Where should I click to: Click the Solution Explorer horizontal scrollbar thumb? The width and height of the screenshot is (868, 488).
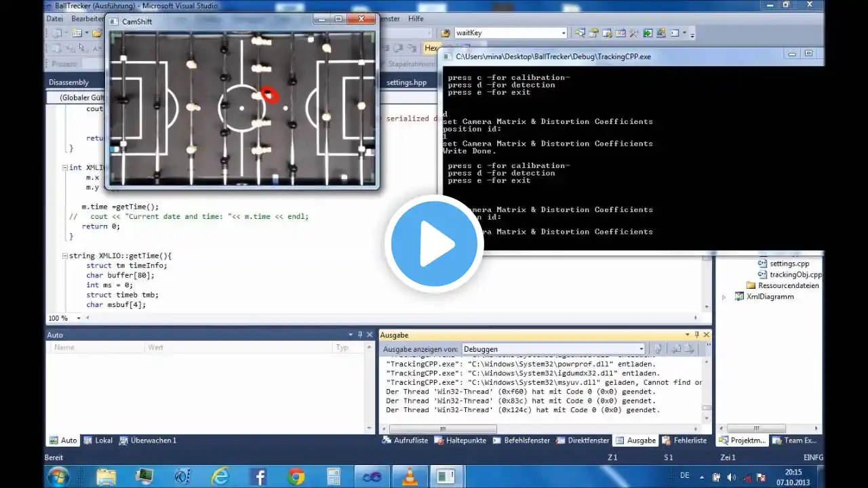point(756,429)
